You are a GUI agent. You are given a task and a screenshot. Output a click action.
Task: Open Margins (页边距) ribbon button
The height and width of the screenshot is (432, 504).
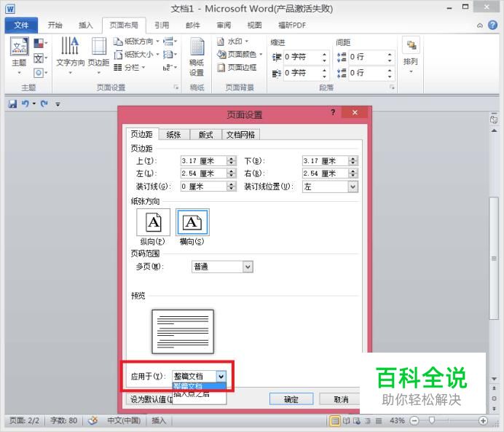click(98, 55)
